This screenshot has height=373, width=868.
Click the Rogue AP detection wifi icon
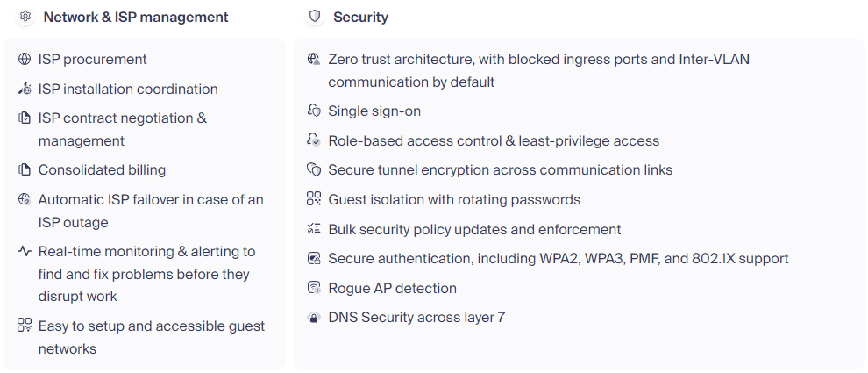tap(314, 288)
